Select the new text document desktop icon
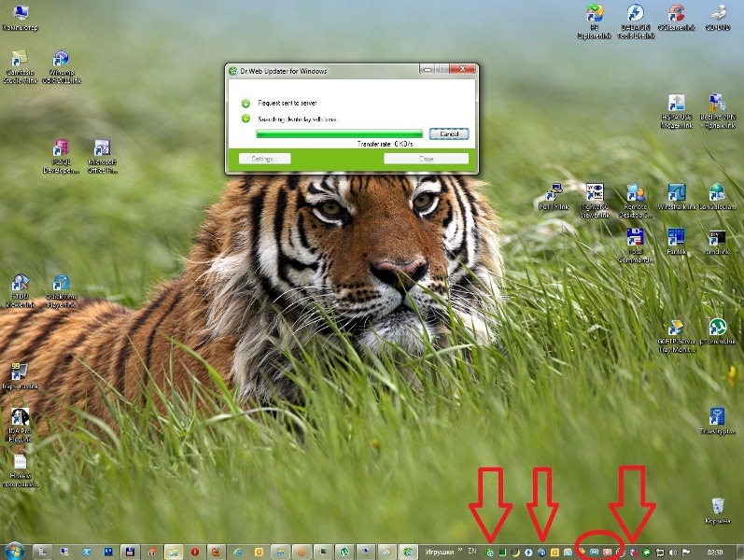Screen dimensions: 744x560 20,463
